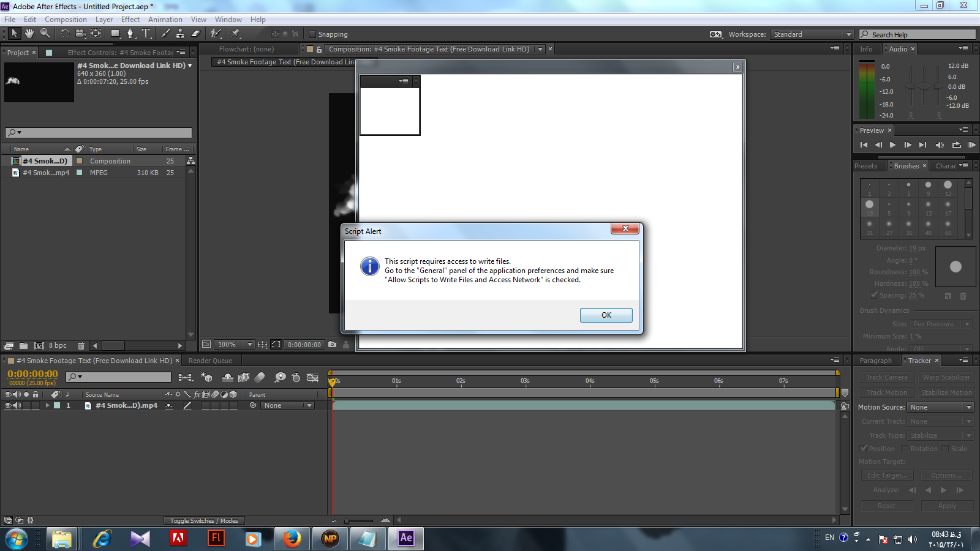This screenshot has height=551, width=980.
Task: Click the Hide Shy Layers timeline icon
Action: click(x=228, y=378)
